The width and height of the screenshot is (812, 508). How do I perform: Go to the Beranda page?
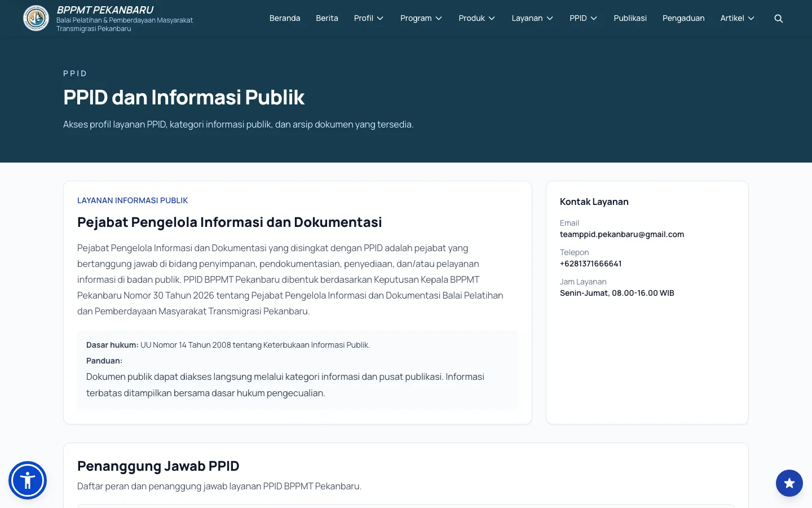[285, 18]
